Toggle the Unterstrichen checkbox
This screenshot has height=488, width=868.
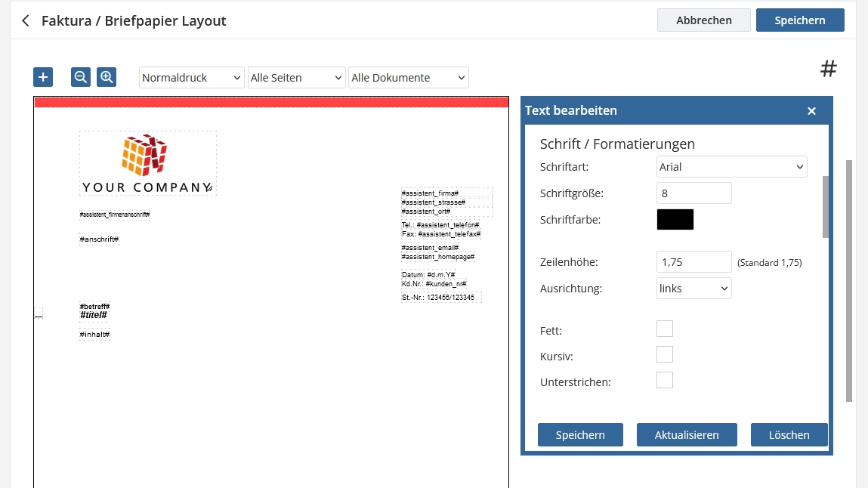(665, 380)
